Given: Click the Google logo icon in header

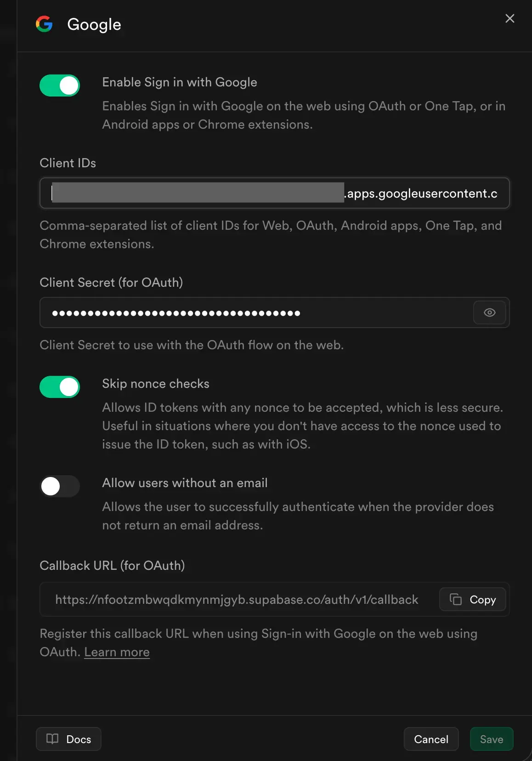Looking at the screenshot, I should 44,24.
